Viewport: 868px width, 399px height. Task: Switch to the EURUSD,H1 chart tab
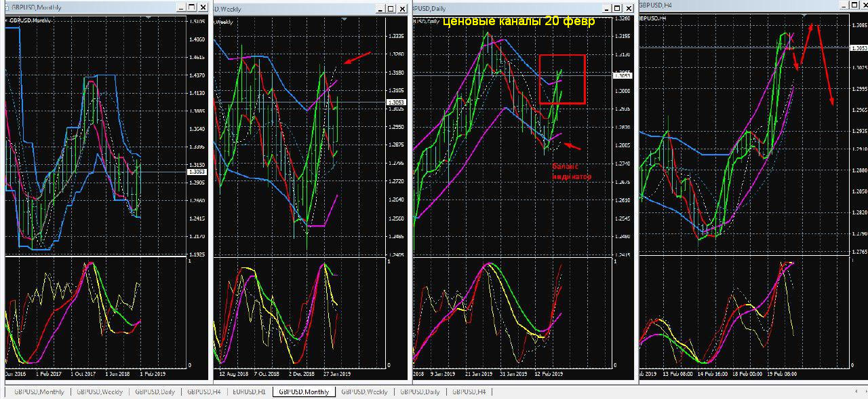coord(248,392)
